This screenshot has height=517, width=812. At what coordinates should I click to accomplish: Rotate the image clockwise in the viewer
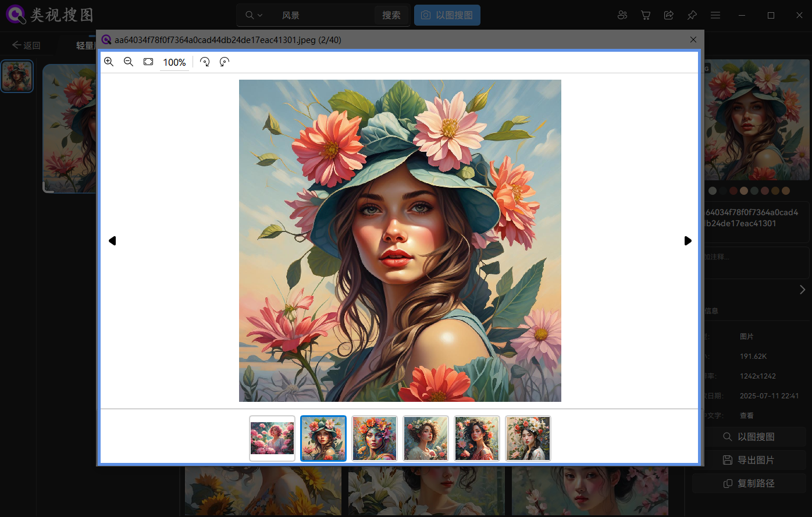point(205,62)
